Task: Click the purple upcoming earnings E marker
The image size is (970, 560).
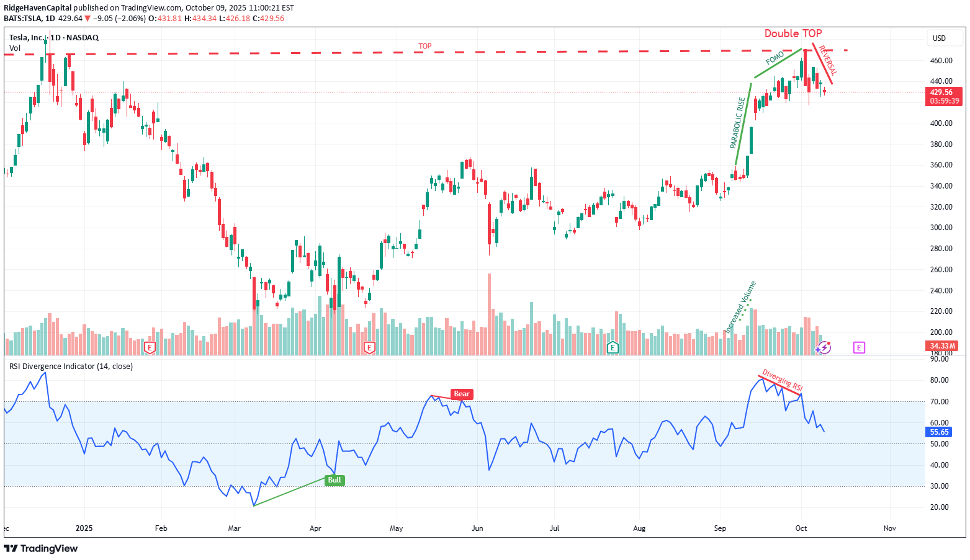Action: (x=859, y=347)
